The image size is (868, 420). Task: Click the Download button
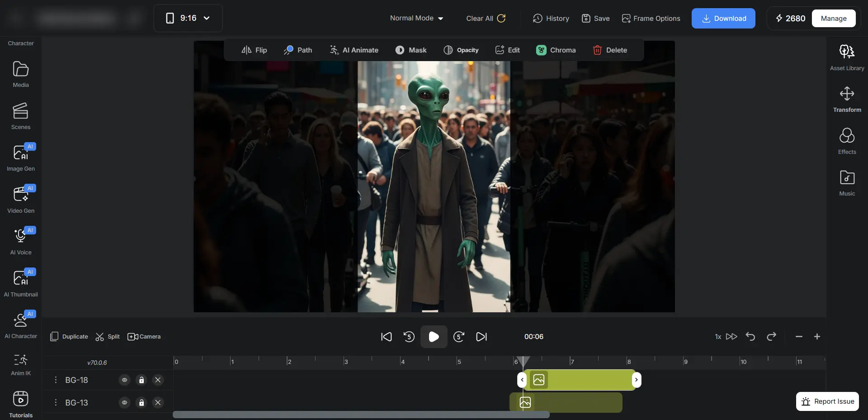pos(723,19)
